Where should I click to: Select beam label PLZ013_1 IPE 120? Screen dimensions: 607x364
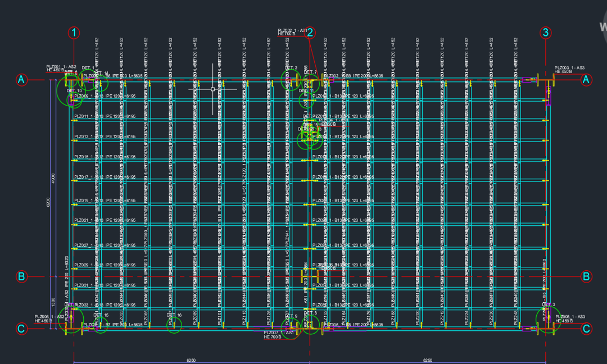click(x=105, y=136)
